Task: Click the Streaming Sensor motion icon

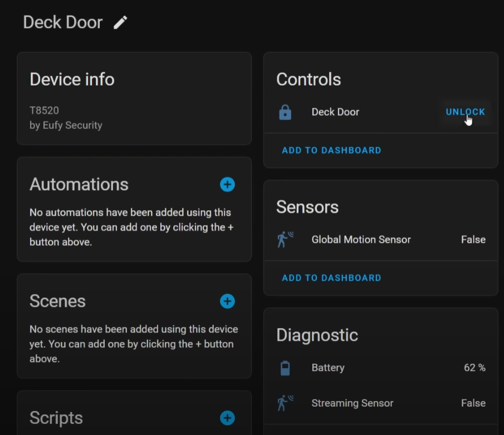Action: [285, 403]
